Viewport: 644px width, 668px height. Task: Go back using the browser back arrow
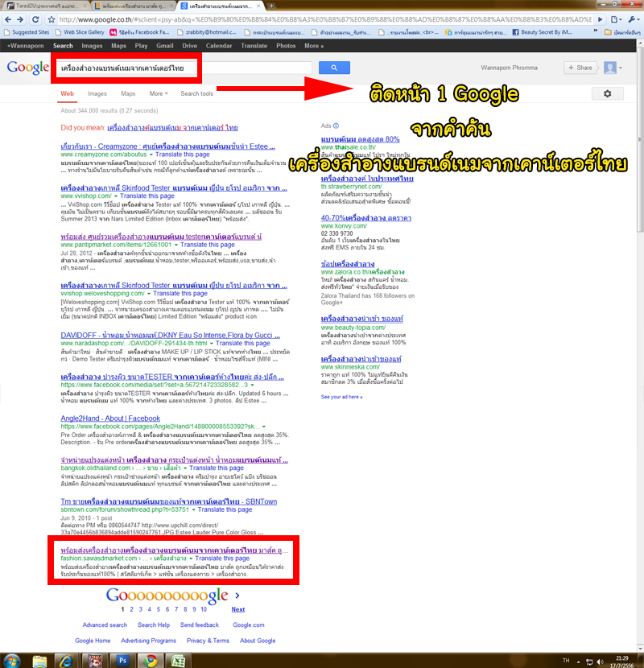click(x=8, y=19)
